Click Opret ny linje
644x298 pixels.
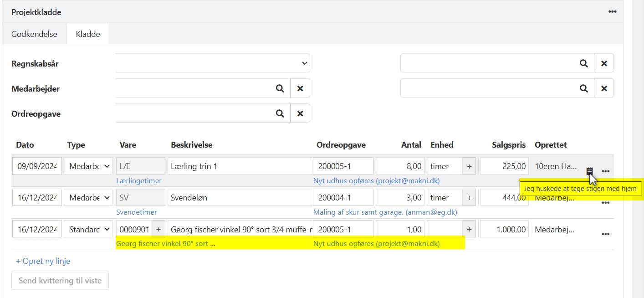point(43,261)
